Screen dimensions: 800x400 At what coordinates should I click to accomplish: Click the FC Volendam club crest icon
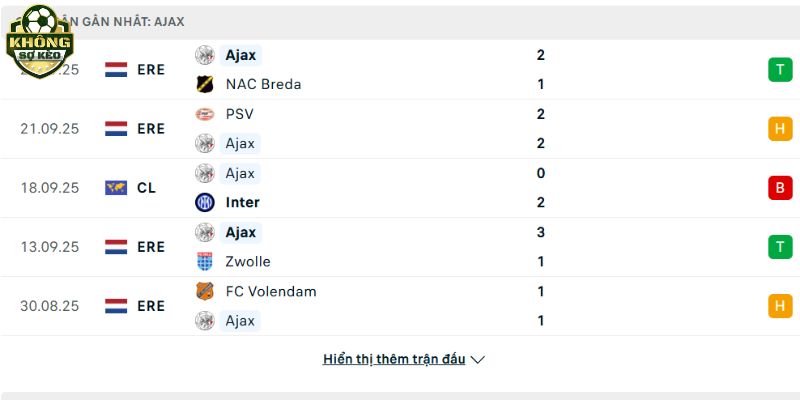205,291
